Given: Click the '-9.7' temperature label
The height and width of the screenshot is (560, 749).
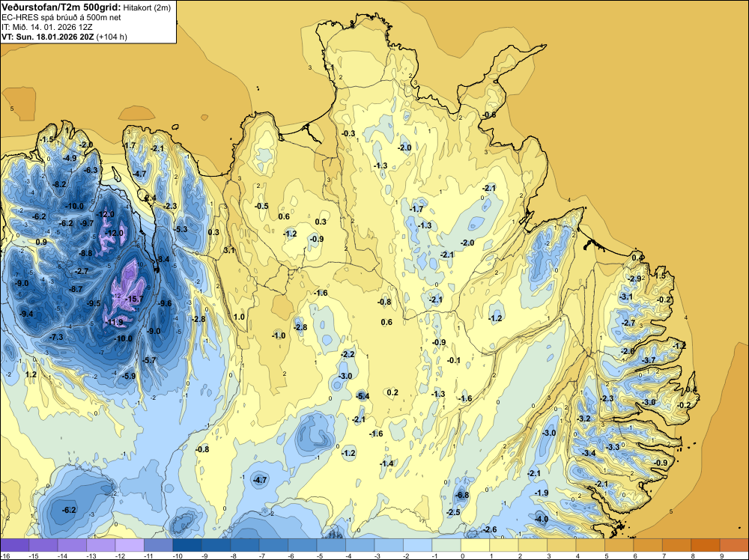Looking at the screenshot, I should (x=87, y=223).
